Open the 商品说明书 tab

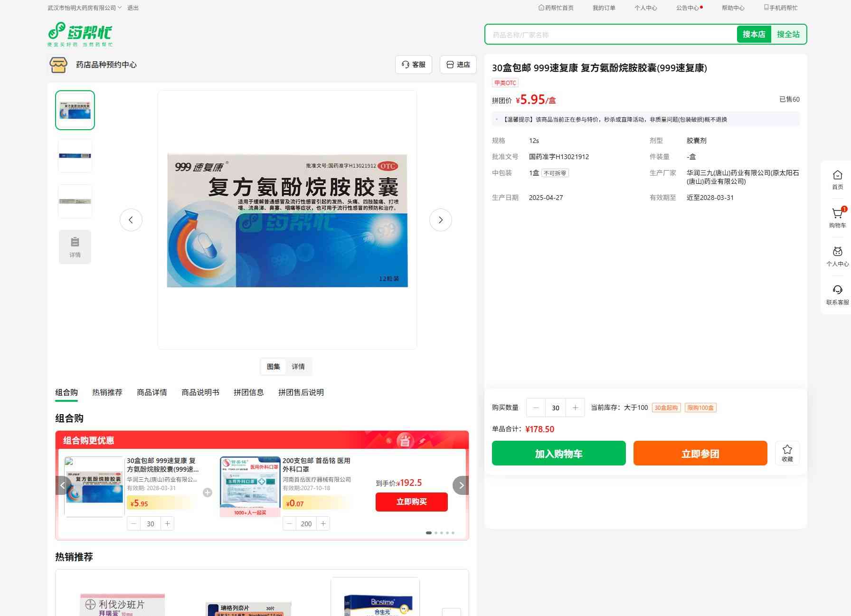tap(200, 392)
